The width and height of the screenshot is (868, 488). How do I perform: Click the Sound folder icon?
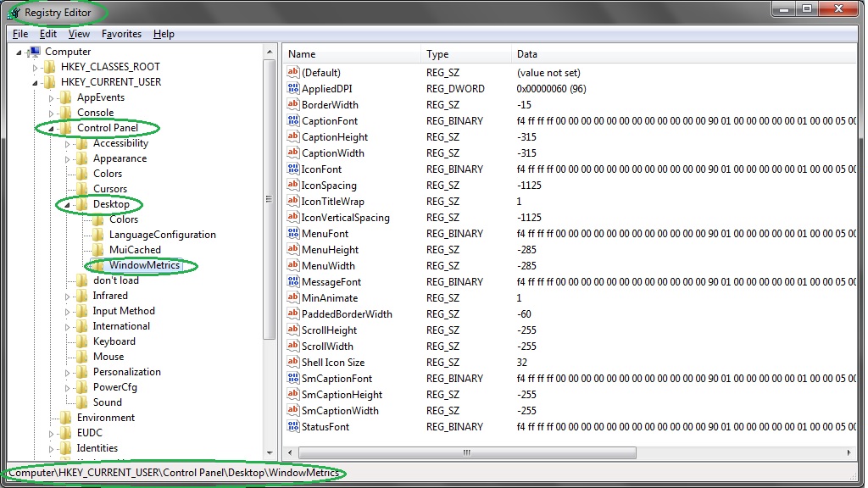(82, 402)
